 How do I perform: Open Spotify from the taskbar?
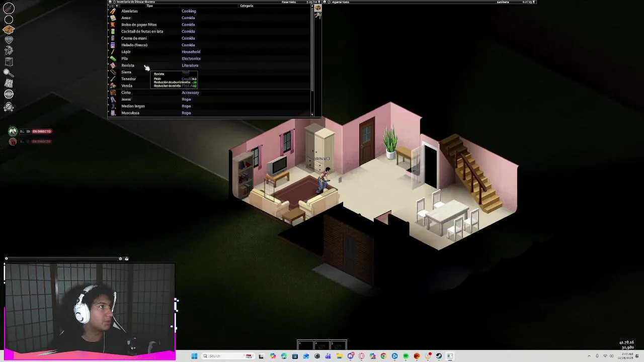tap(406, 356)
